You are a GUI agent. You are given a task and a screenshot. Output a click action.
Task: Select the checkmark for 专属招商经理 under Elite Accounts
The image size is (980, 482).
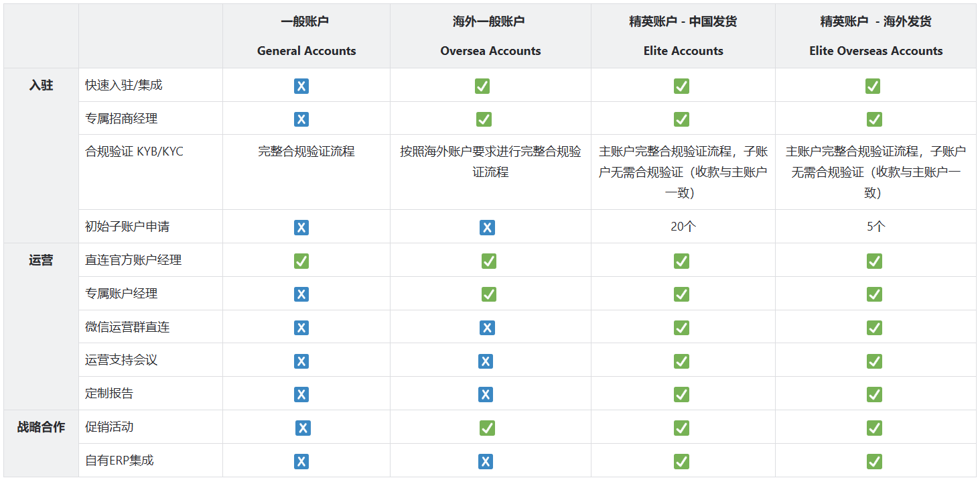coord(681,119)
